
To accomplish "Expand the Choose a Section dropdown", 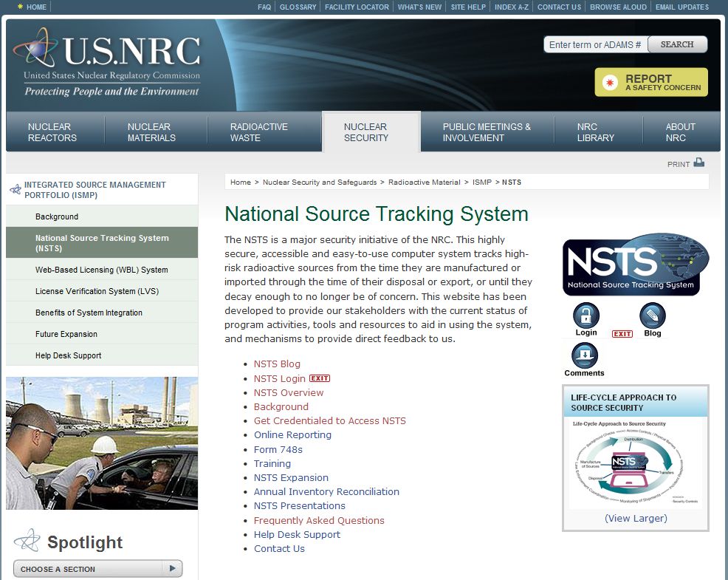I will tap(98, 569).
